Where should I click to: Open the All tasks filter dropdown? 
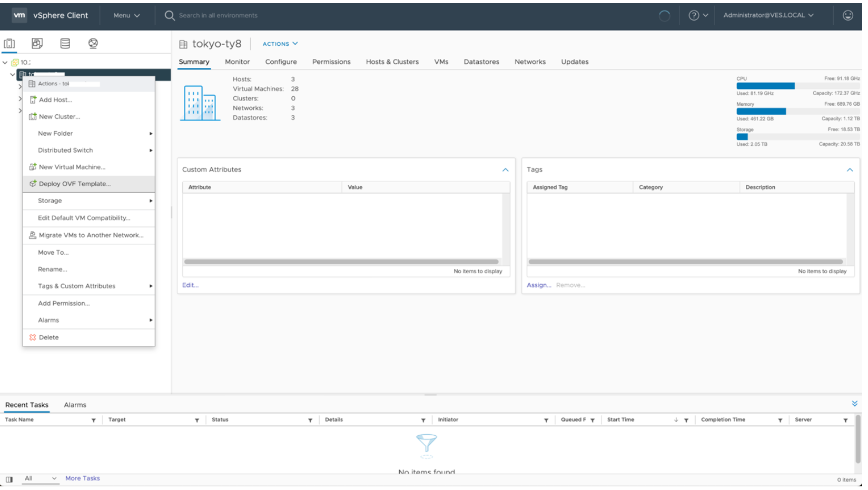point(41,478)
